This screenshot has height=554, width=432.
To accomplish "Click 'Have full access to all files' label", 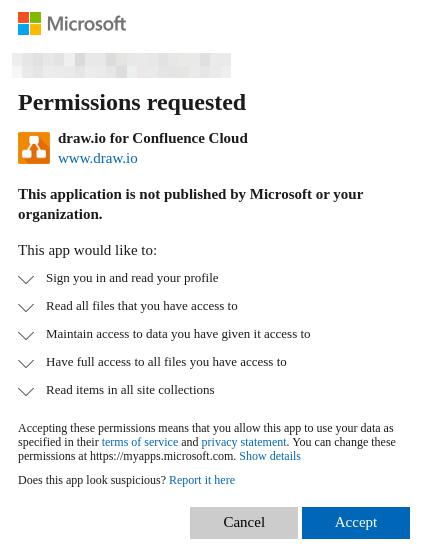I will click(166, 362).
